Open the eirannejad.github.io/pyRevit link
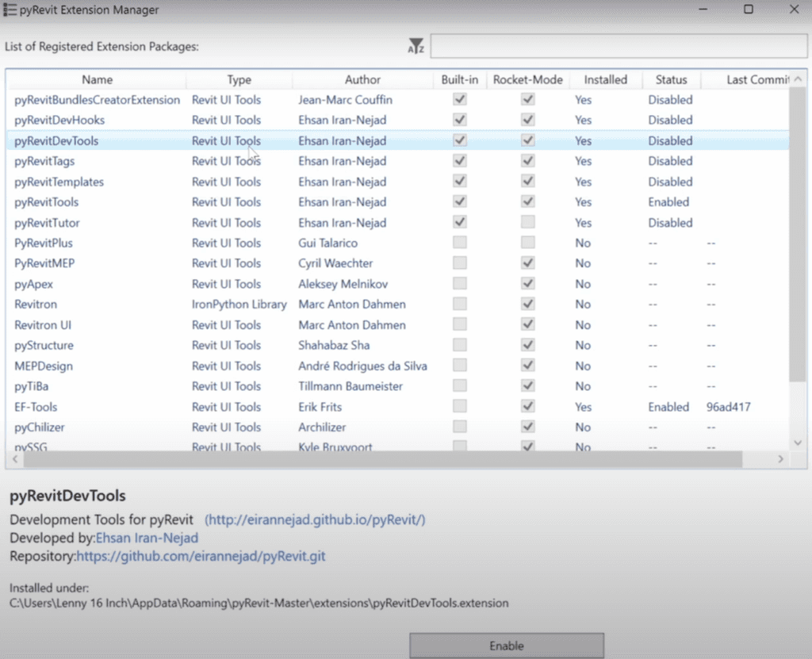 click(315, 519)
